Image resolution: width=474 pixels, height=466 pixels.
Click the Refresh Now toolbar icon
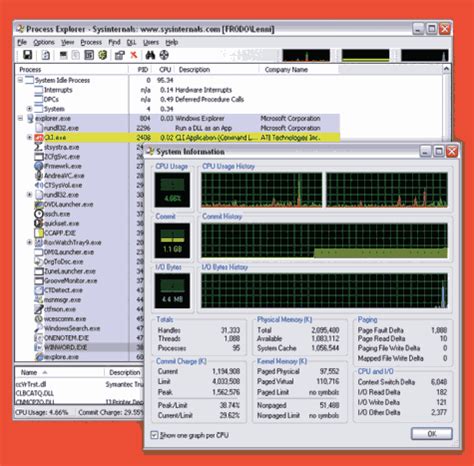(x=45, y=55)
